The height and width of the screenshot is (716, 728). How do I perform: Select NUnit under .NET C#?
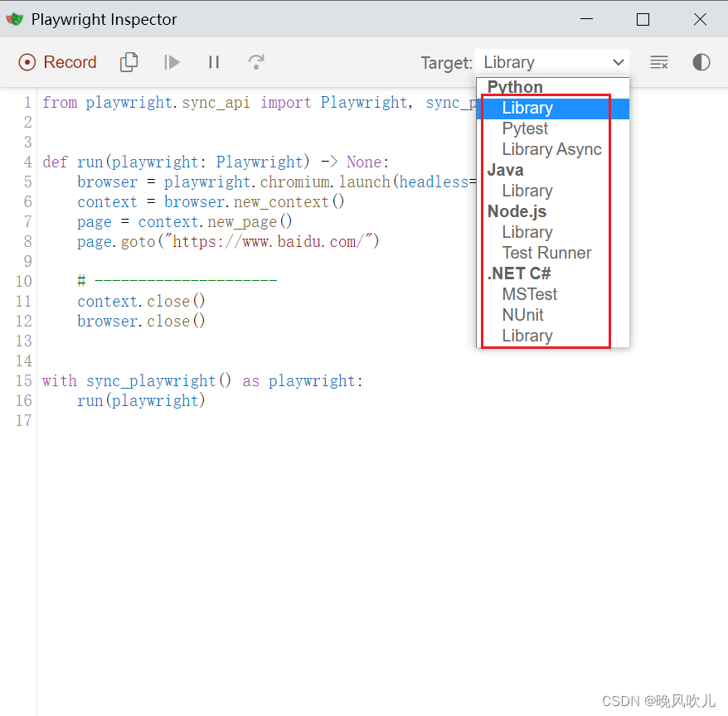coord(553,315)
